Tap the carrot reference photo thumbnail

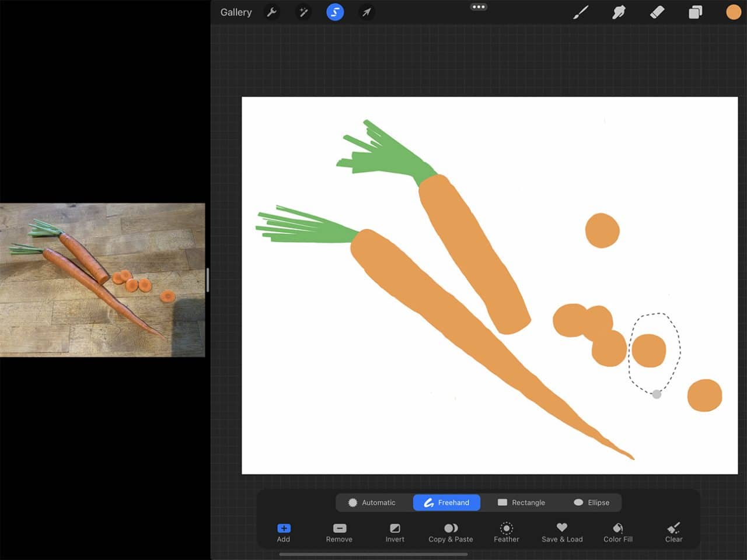point(102,280)
